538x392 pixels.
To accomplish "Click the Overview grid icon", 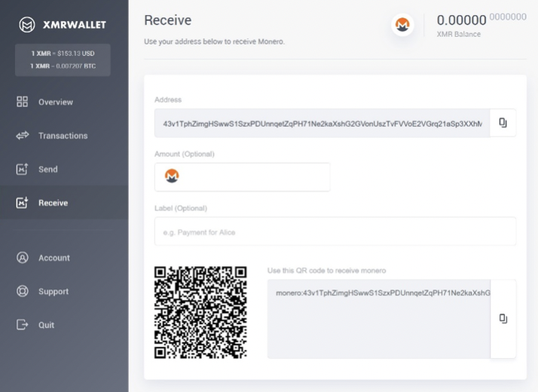I will (x=23, y=102).
